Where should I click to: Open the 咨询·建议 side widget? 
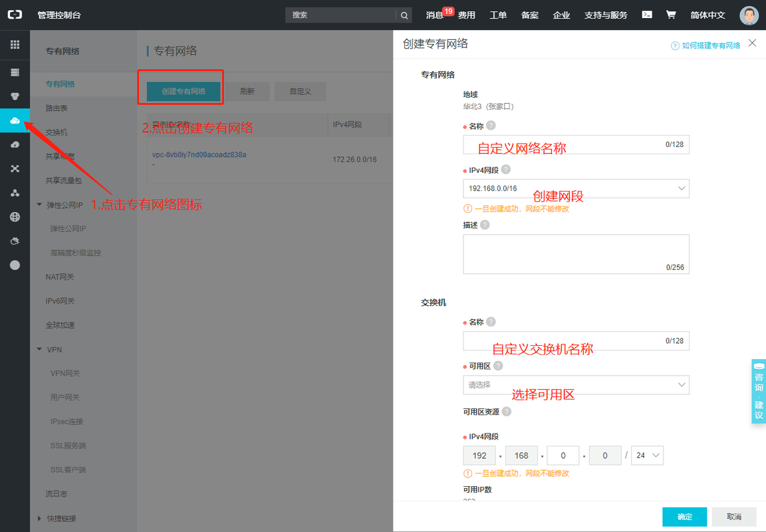[759, 391]
